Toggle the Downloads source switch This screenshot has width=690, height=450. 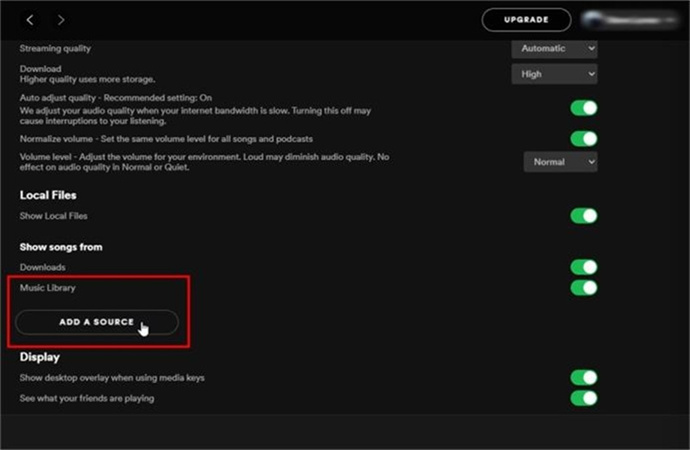584,267
